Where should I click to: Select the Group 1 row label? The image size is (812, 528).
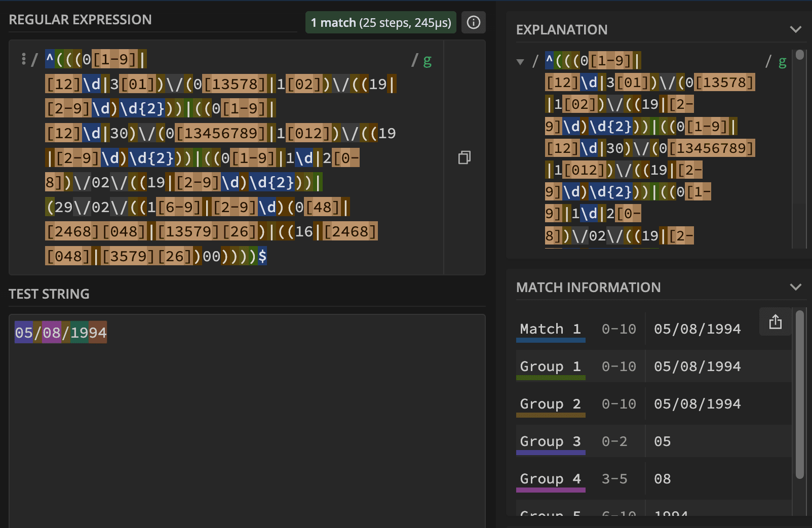(550, 367)
